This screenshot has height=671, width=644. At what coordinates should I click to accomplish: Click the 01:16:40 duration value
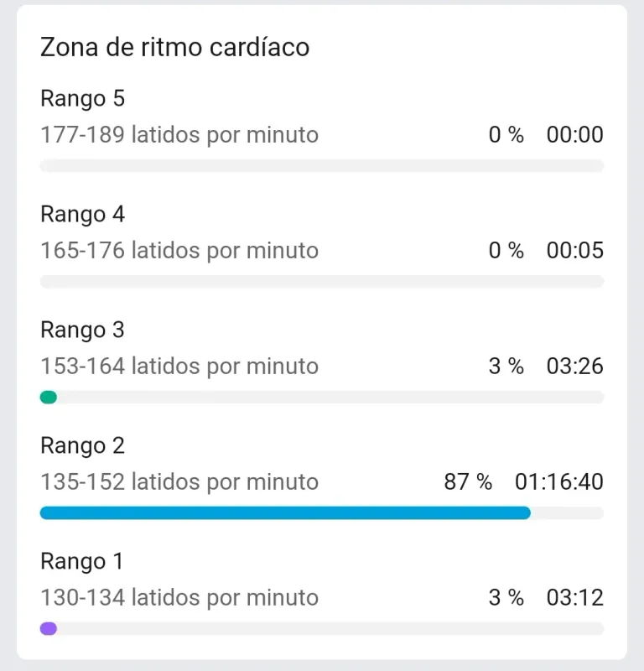coord(559,481)
